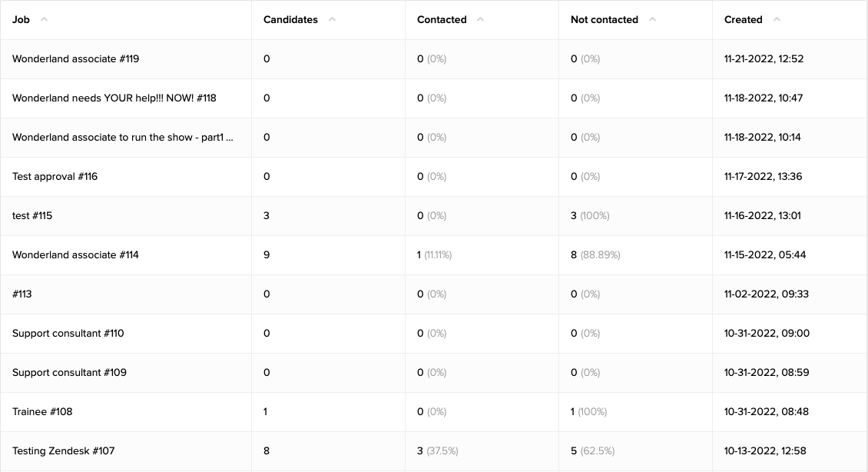This screenshot has height=472, width=868.
Task: Open Wonderland associate #114 job
Action: (x=75, y=255)
